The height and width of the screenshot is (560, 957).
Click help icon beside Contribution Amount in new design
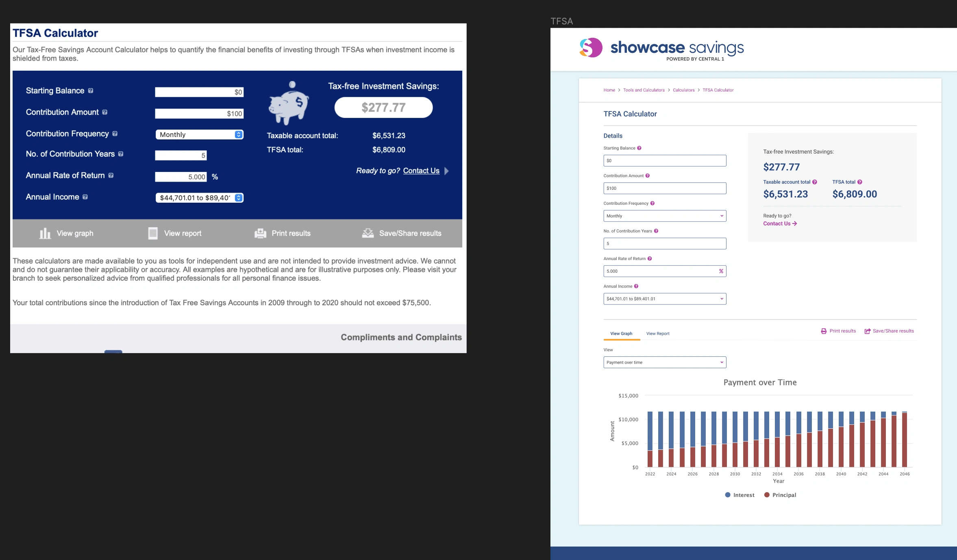tap(648, 176)
